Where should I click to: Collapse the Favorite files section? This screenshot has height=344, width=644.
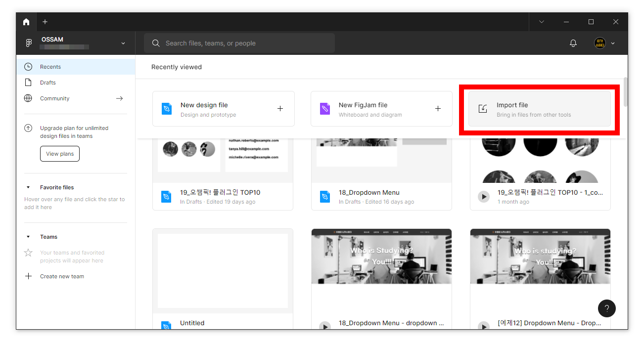(x=28, y=187)
